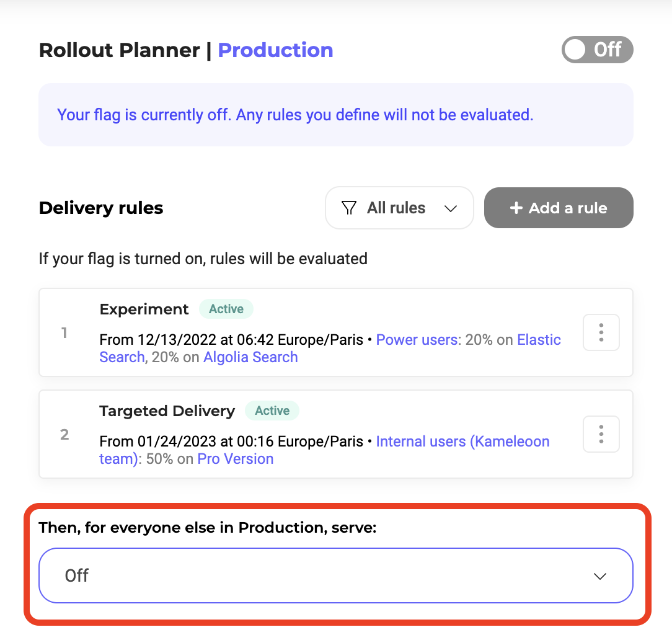Click the chevron beside All rules

[451, 209]
